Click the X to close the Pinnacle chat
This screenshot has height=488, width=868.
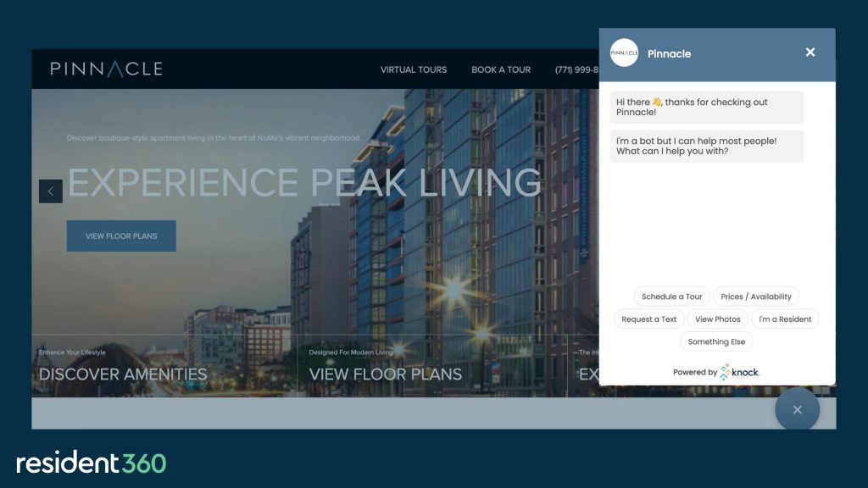click(x=810, y=52)
